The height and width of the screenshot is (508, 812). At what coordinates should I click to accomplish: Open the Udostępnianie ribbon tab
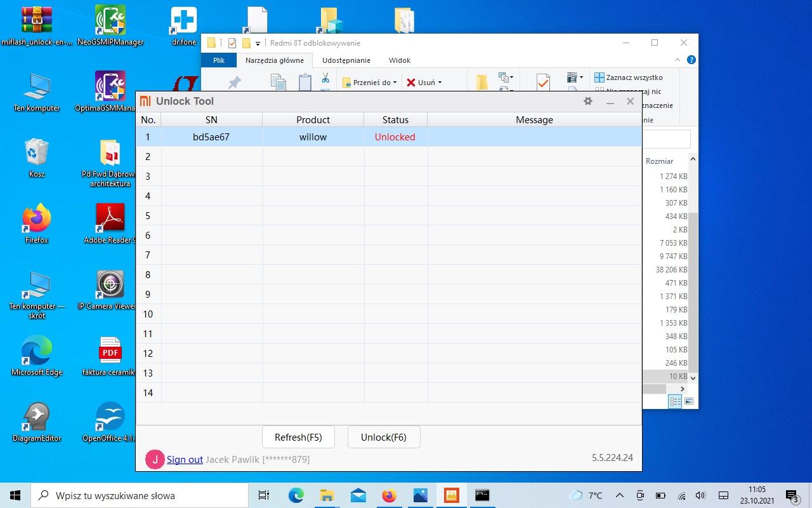point(346,60)
